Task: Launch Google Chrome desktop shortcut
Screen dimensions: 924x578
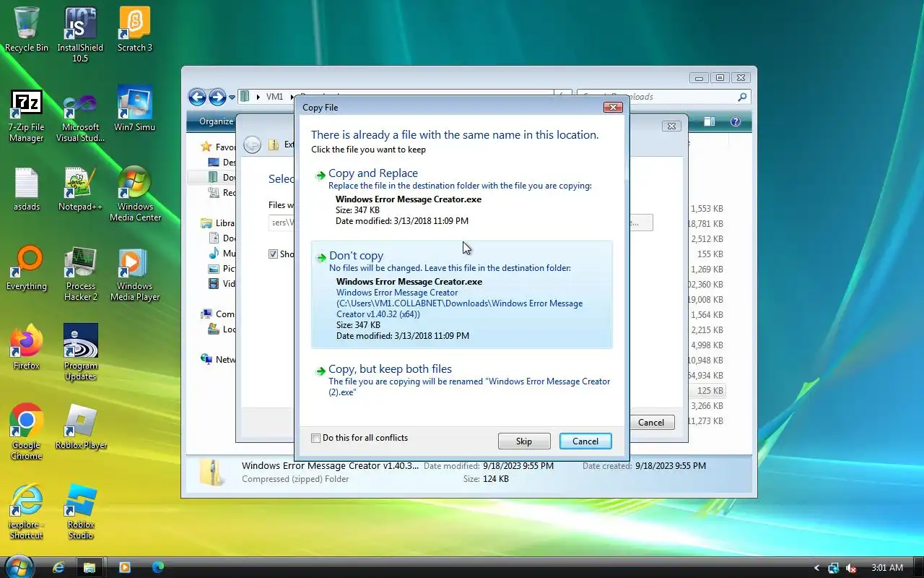Action: [27, 433]
